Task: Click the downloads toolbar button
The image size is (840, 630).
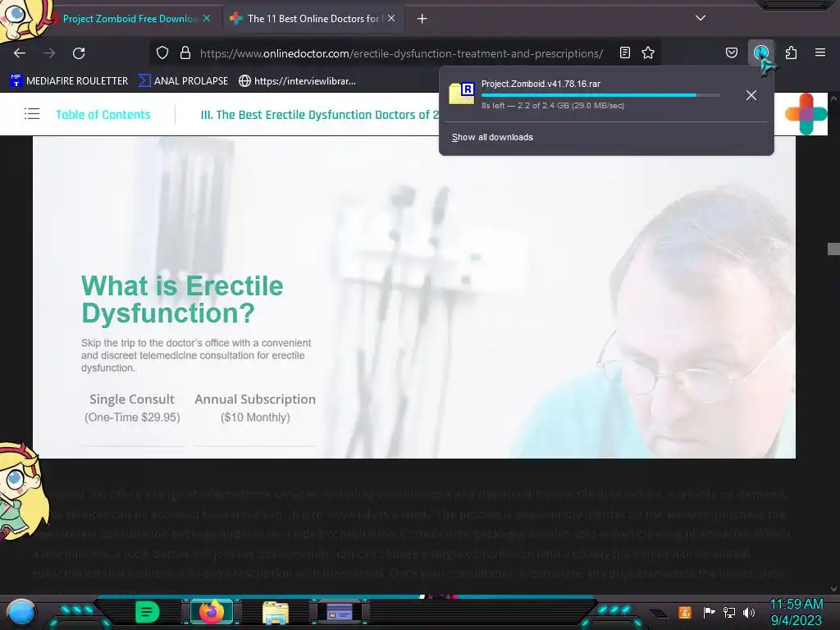Action: pyautogui.click(x=760, y=52)
